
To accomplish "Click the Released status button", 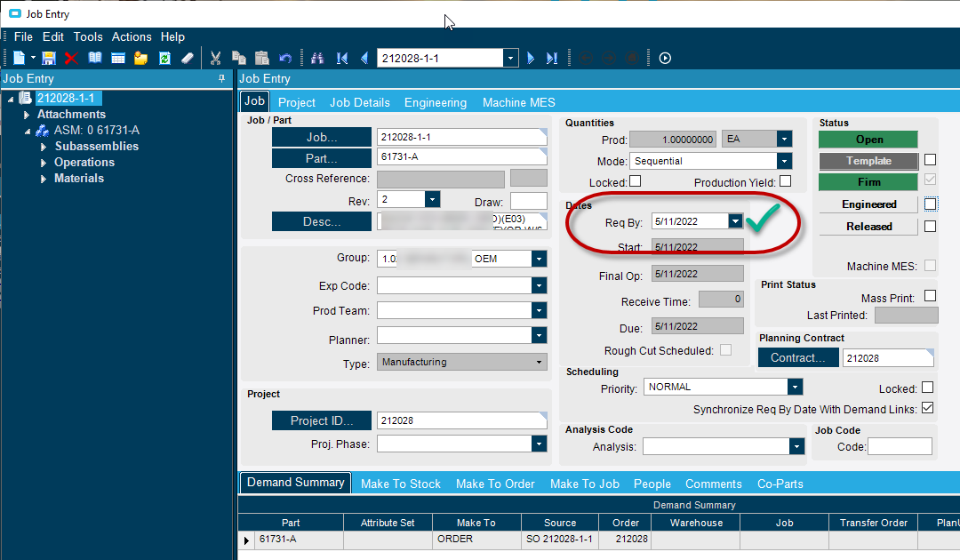I will pos(868,227).
